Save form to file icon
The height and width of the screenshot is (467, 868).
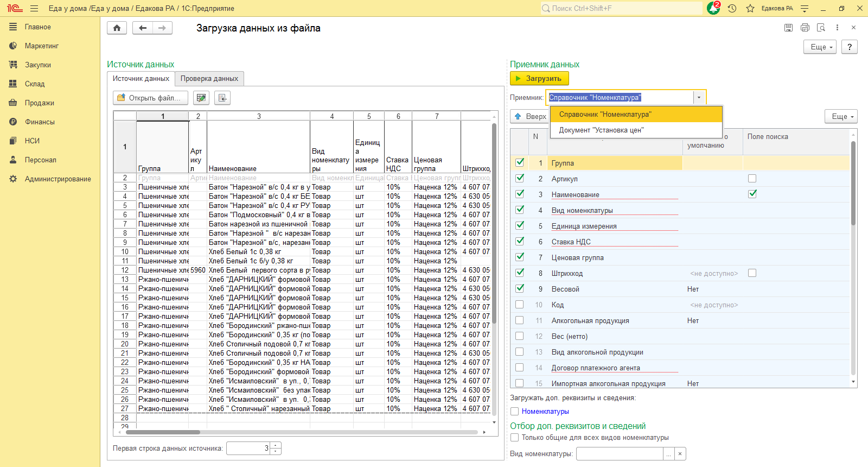point(788,28)
